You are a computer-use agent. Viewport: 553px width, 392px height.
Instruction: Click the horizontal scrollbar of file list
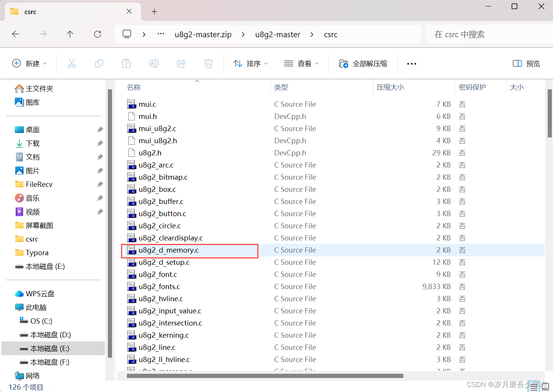click(265, 376)
